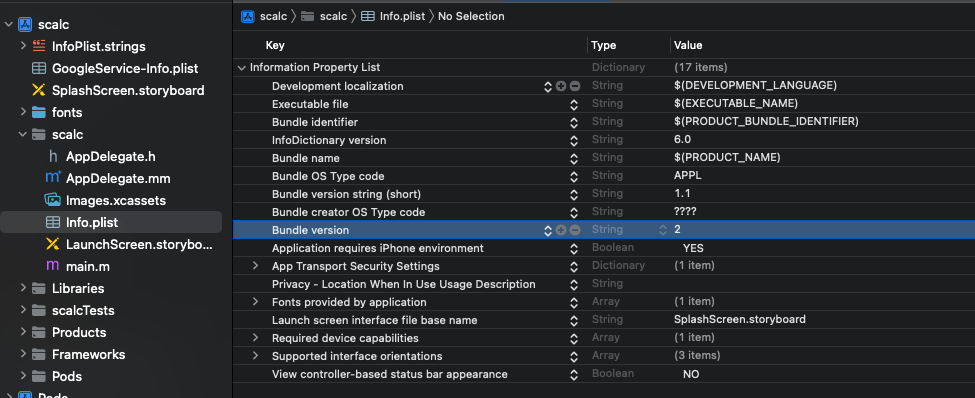Expand the fonts folder
This screenshot has height=398, width=975.
[23, 112]
